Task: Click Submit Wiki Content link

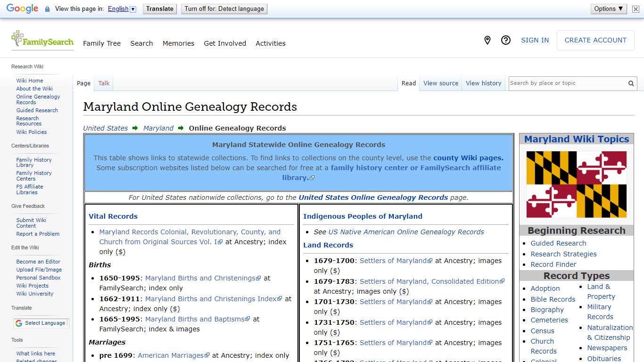Action: click(31, 223)
